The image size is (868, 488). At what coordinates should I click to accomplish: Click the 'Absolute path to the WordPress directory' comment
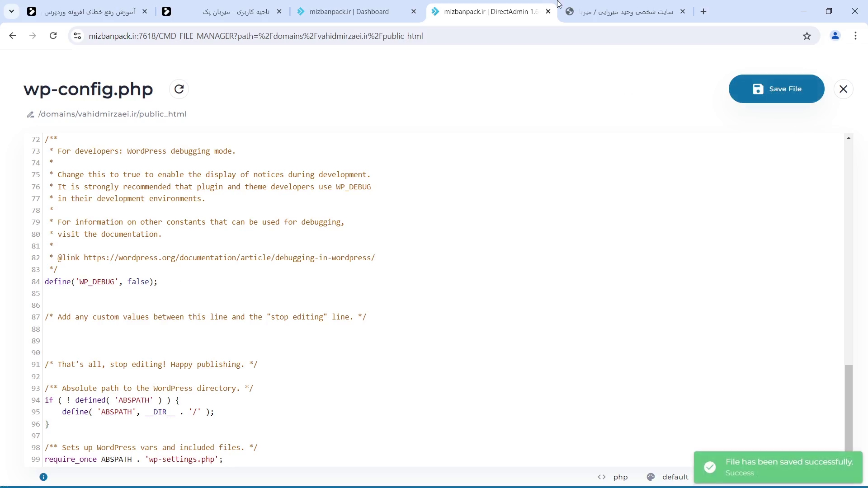tap(149, 389)
